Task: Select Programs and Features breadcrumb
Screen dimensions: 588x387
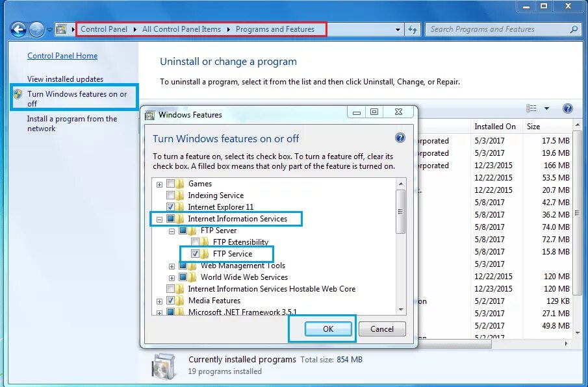Action: pyautogui.click(x=275, y=29)
